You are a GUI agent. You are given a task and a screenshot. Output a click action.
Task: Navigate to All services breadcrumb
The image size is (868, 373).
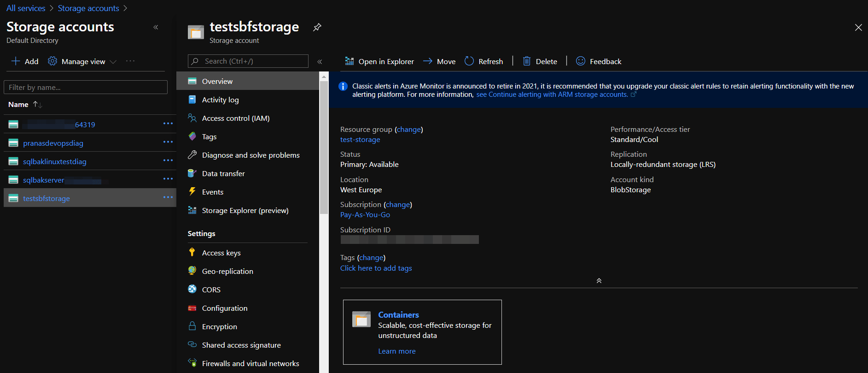point(26,8)
